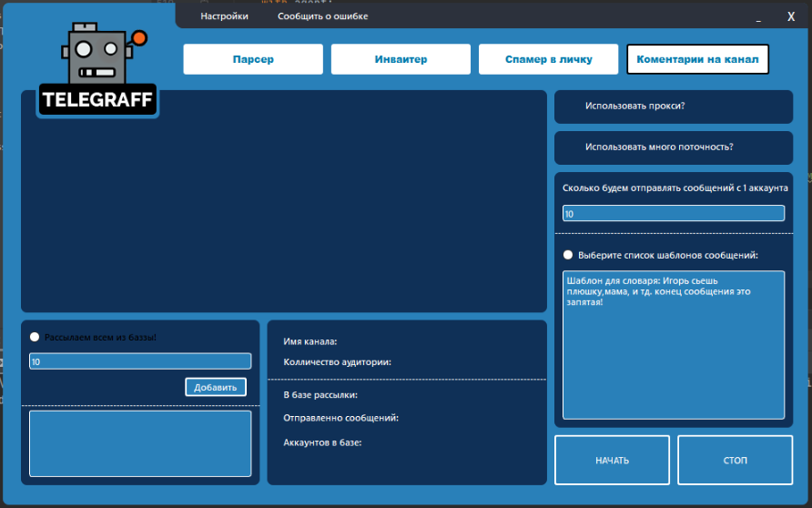Select Рассылаем всем из баззы! radio button
The height and width of the screenshot is (508, 812).
tap(35, 337)
